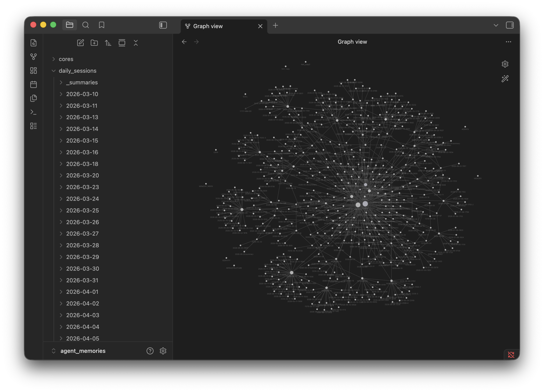Change the sort order
The width and height of the screenshot is (544, 392).
coord(108,43)
